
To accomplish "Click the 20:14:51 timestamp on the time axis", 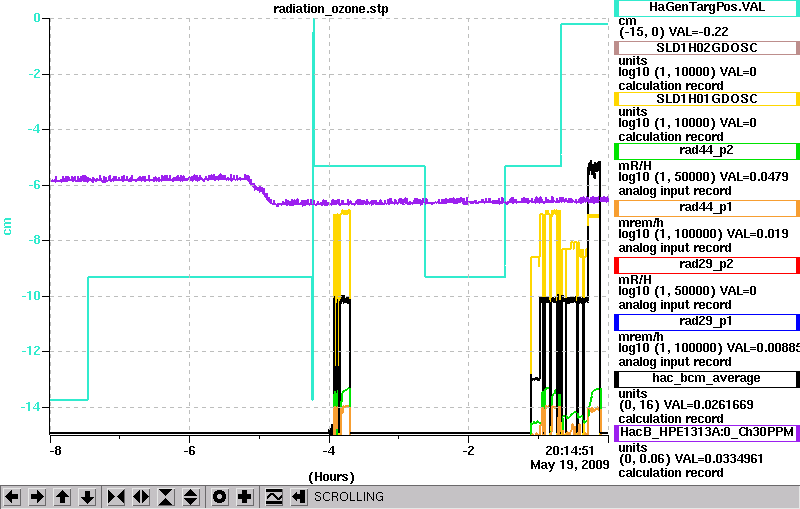I will click(570, 450).
